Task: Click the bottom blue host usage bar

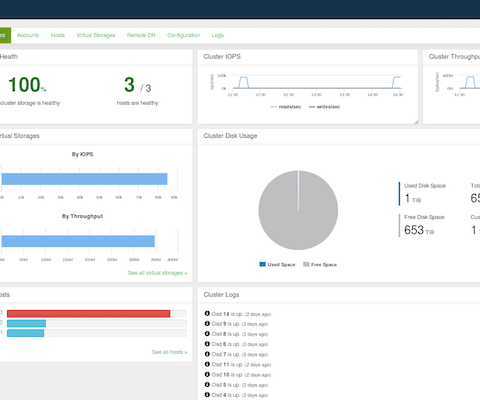Action: [25, 333]
